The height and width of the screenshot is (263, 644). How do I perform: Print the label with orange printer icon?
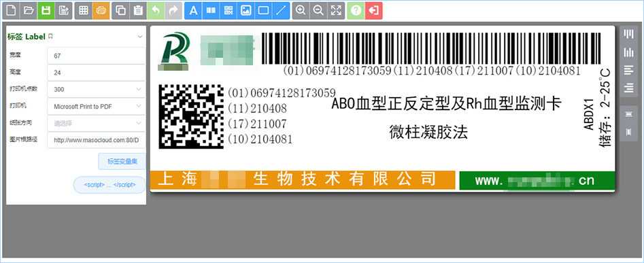click(x=101, y=11)
